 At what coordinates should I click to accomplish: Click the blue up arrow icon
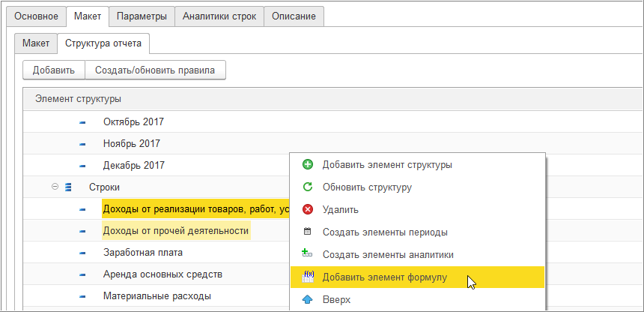307,299
